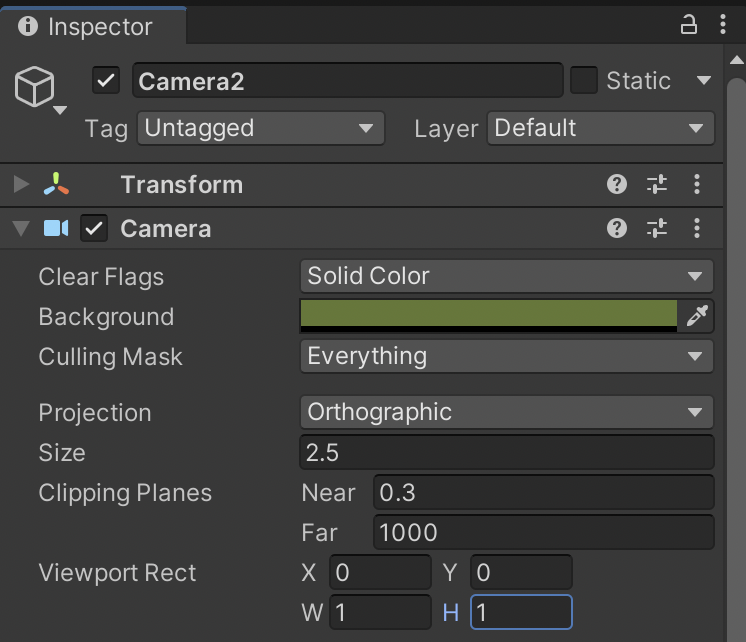This screenshot has width=746, height=642.
Task: Pick background color with eyedropper
Action: [x=696, y=316]
